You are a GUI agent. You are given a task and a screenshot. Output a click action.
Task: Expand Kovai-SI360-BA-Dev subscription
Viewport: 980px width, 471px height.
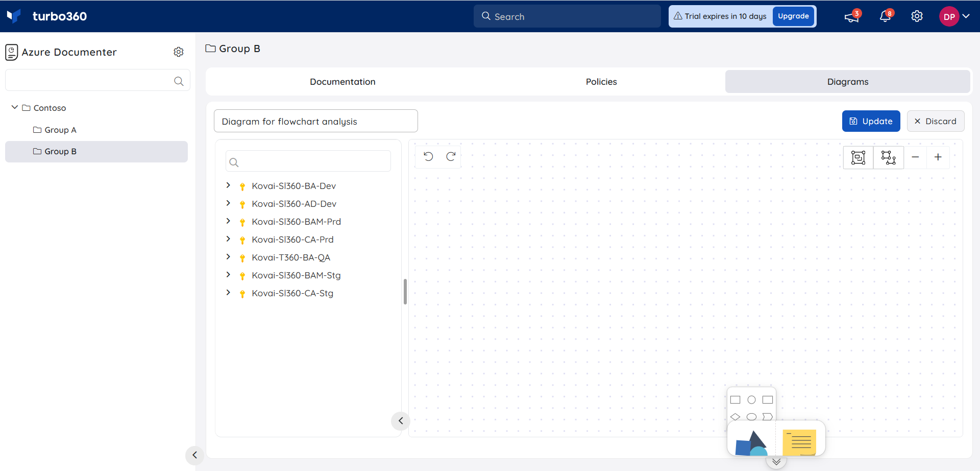point(228,185)
